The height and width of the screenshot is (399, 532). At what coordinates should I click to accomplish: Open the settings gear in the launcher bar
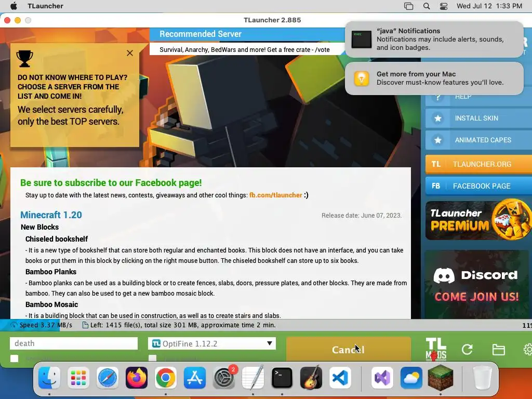tap(528, 349)
